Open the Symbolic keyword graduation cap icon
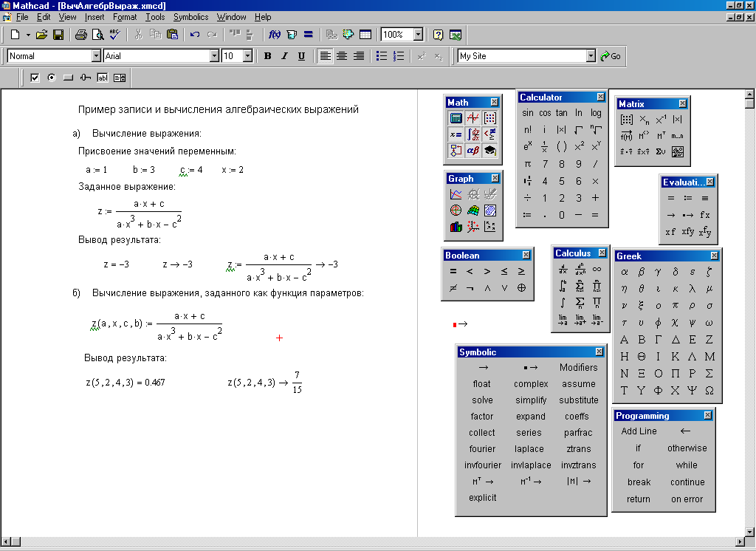This screenshot has height=551, width=756. [490, 151]
